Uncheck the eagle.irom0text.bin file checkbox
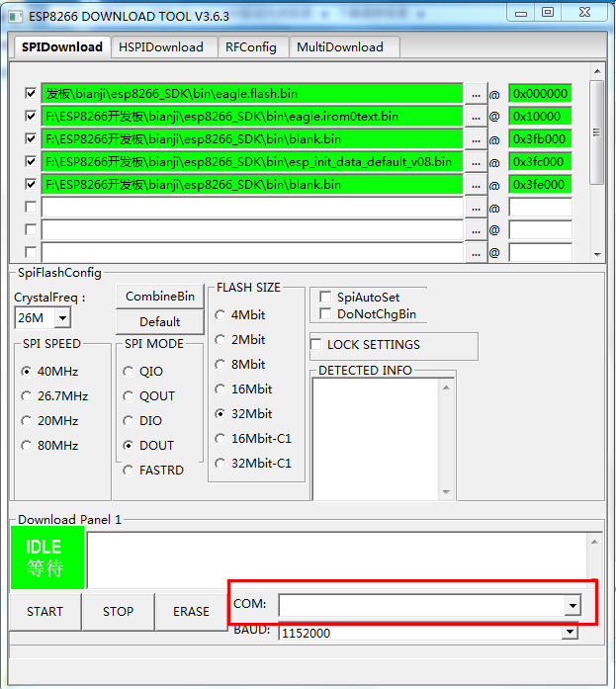 pos(31,116)
